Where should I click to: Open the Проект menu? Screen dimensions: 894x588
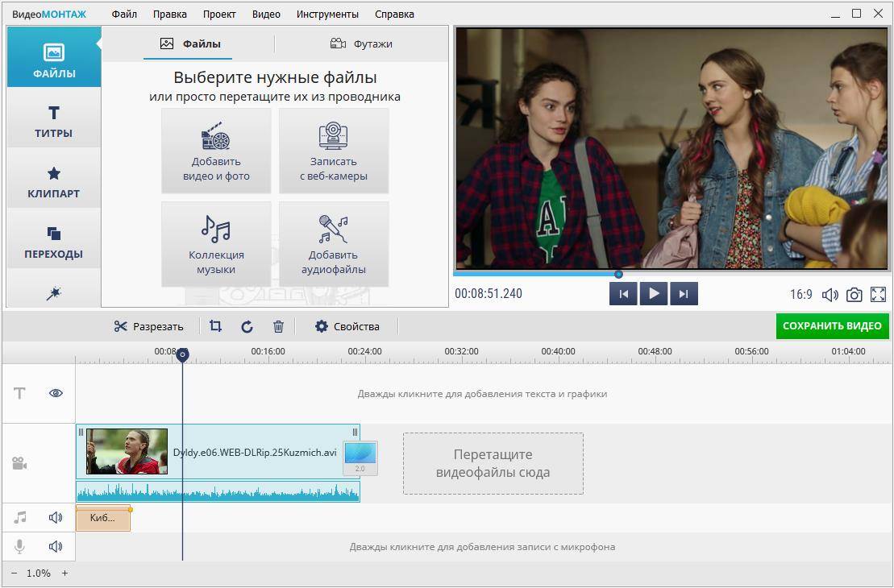[219, 14]
